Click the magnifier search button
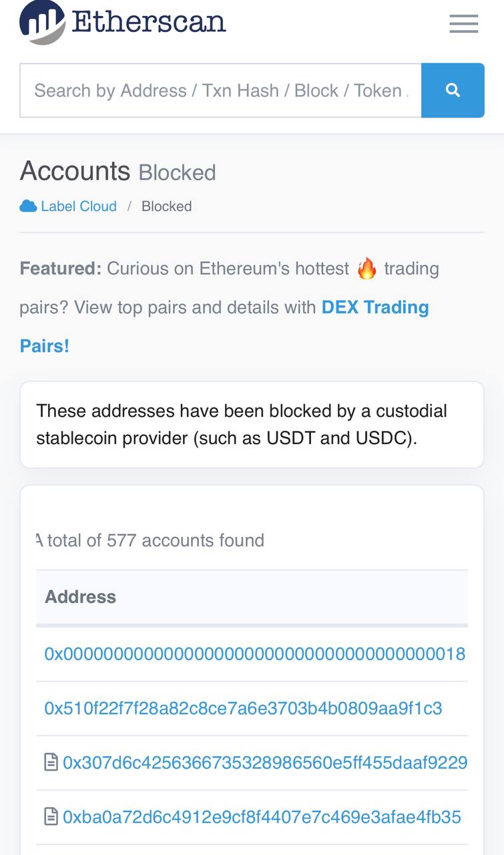504x855 pixels. 453,90
